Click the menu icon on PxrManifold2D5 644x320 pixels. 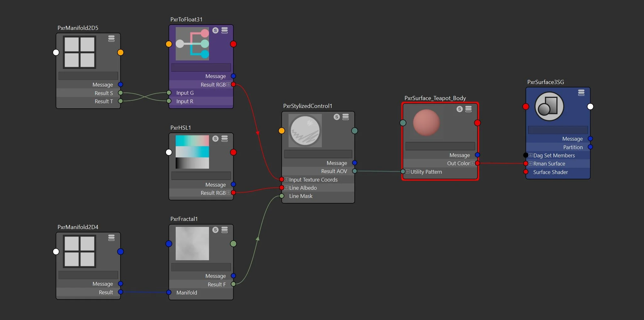[112, 39]
